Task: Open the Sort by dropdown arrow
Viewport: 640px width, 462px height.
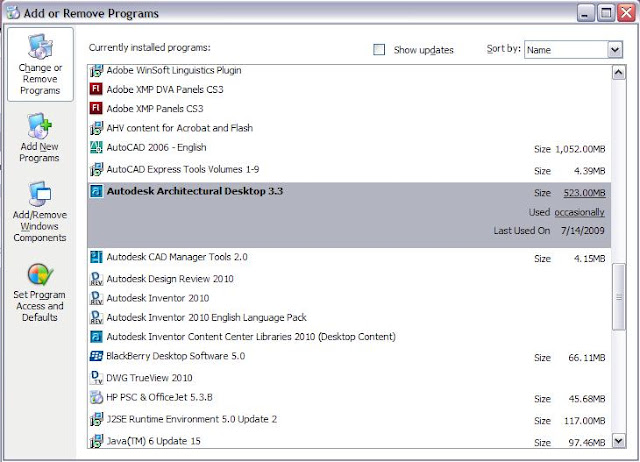Action: tap(615, 50)
